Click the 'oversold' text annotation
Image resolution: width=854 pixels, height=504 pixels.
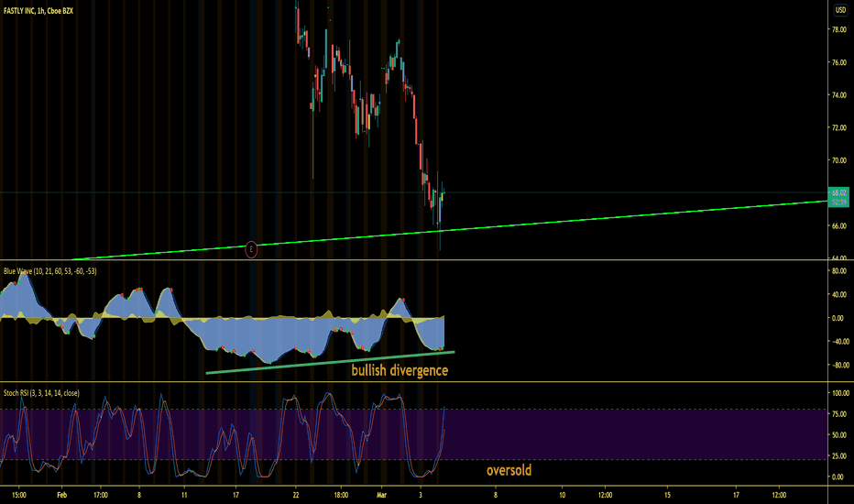509,470
